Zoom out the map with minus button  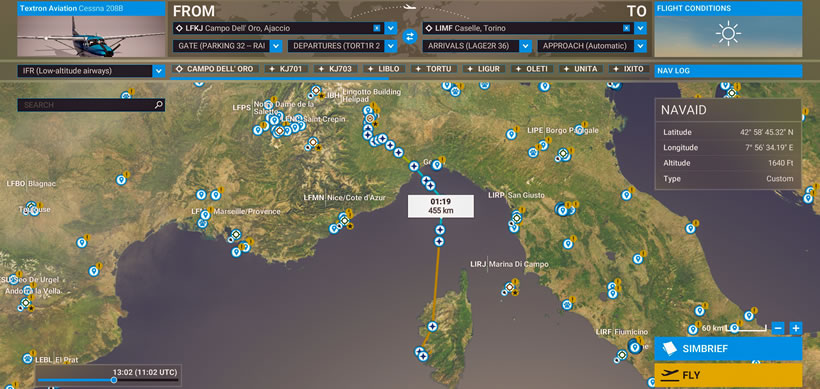tap(778, 328)
